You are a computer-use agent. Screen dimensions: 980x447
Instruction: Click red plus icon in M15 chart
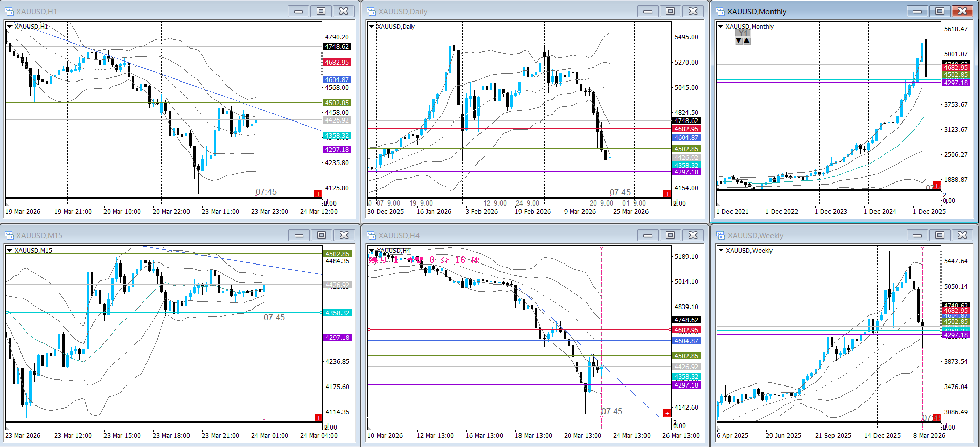coord(318,418)
